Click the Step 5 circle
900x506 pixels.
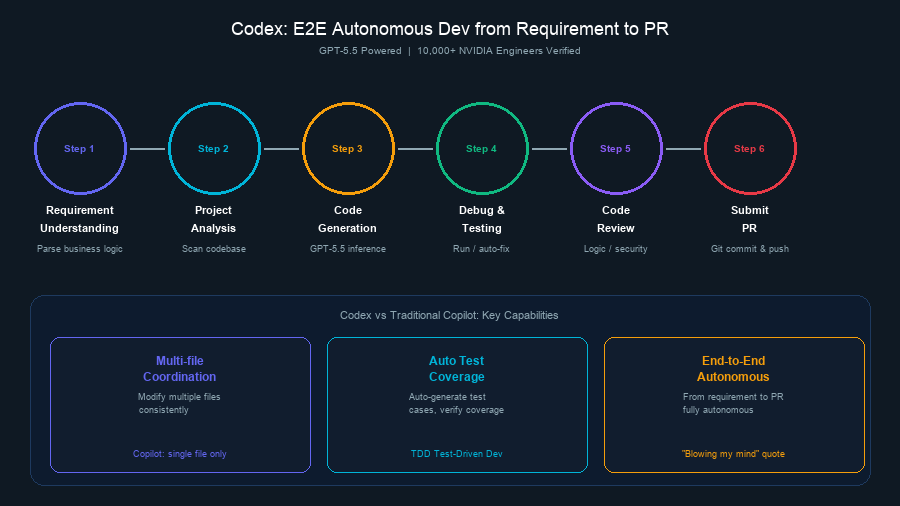tap(616, 149)
